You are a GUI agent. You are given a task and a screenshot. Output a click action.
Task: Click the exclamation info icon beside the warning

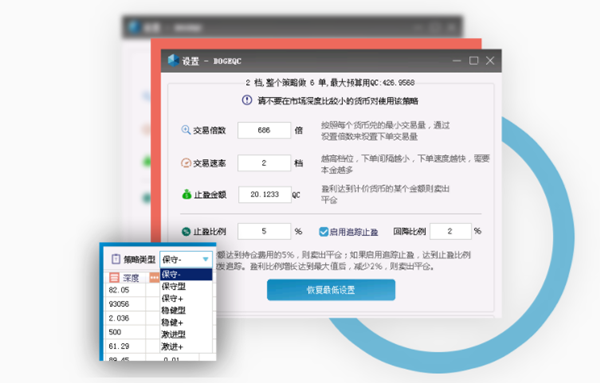pyautogui.click(x=247, y=100)
